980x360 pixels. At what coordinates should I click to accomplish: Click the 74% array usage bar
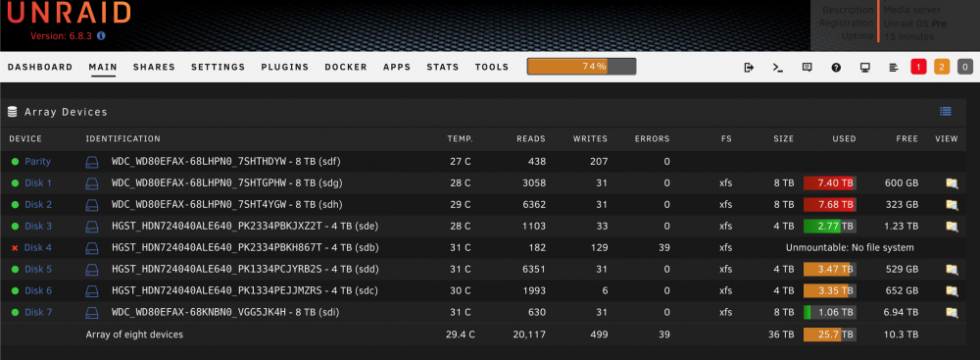pos(581,67)
